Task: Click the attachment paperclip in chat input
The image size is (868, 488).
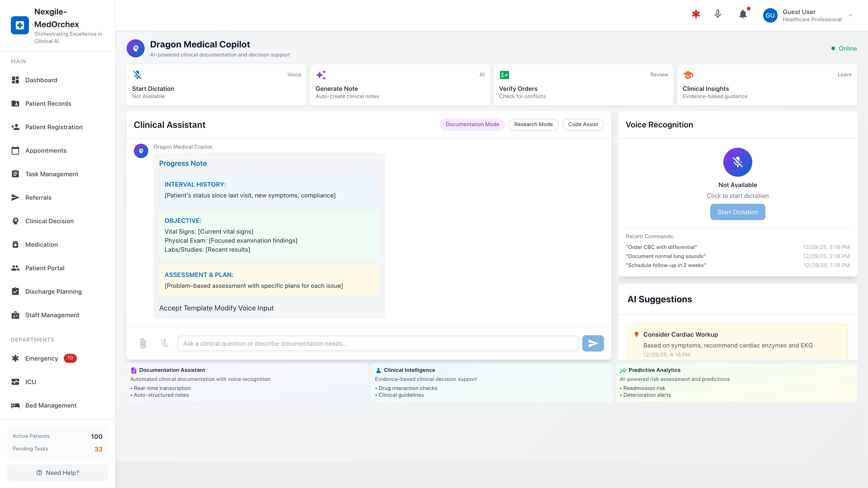Action: [143, 343]
